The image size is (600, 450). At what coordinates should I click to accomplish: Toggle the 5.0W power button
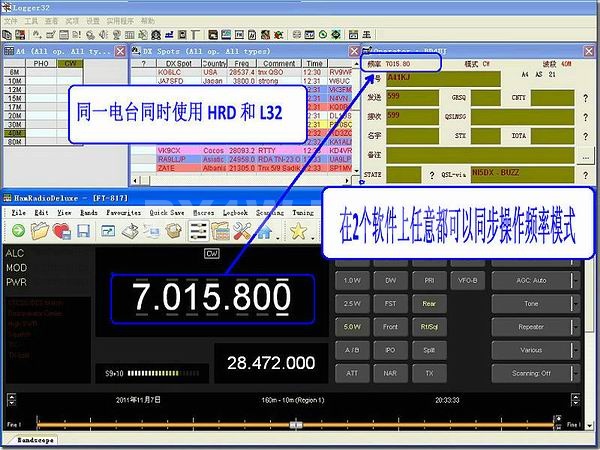click(352, 327)
